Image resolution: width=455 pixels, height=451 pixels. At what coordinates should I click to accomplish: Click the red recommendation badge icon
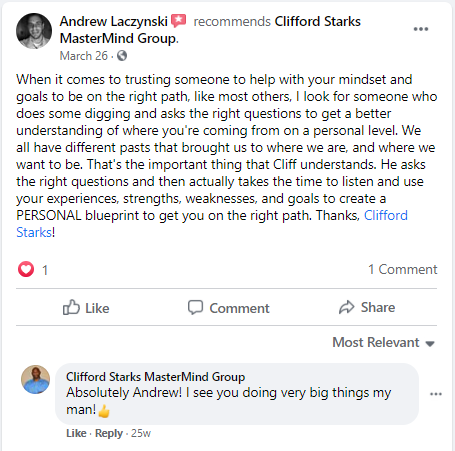[179, 21]
